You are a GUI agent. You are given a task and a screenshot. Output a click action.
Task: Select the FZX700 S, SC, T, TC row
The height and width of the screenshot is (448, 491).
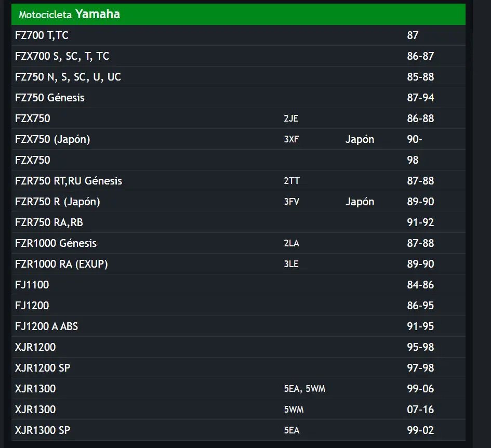tap(238, 56)
